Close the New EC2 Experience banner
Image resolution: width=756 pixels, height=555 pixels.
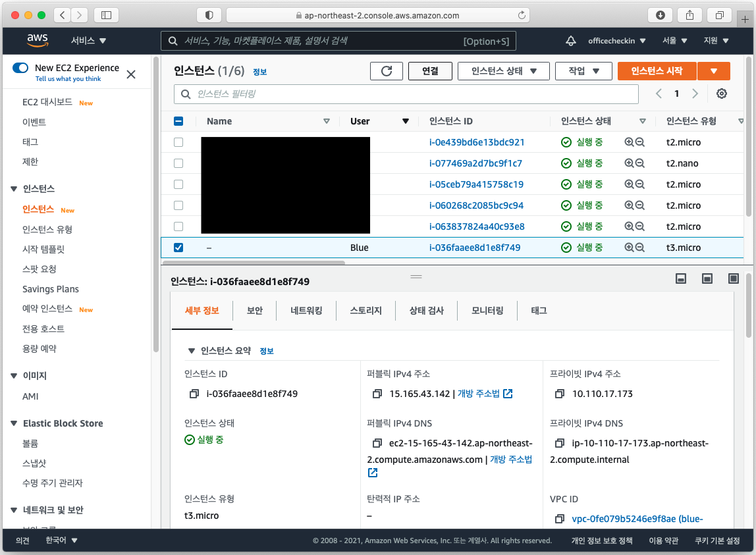click(x=130, y=74)
